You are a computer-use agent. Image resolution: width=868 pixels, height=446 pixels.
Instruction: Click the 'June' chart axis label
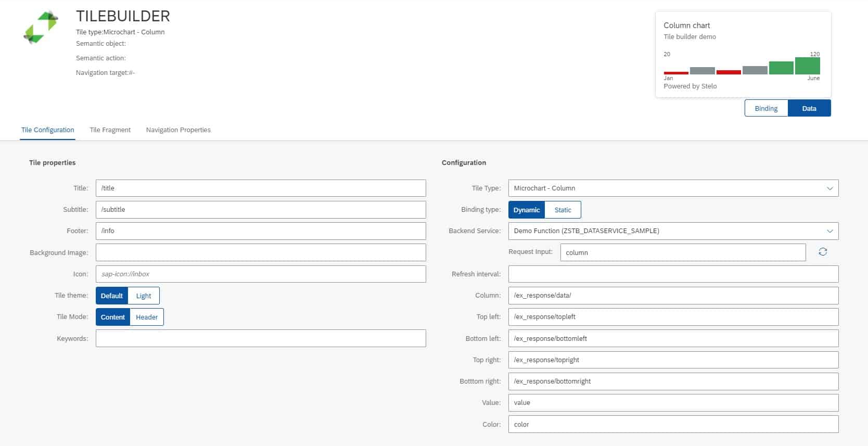click(x=813, y=79)
